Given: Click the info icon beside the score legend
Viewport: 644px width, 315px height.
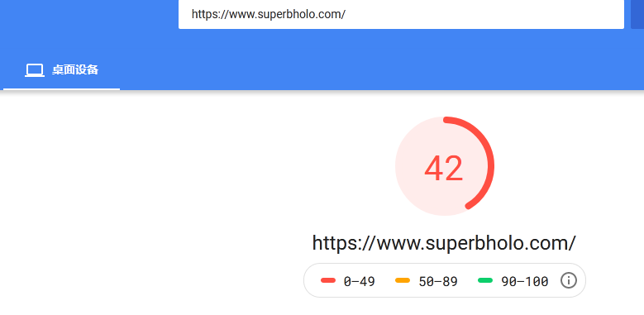Looking at the screenshot, I should [x=569, y=281].
